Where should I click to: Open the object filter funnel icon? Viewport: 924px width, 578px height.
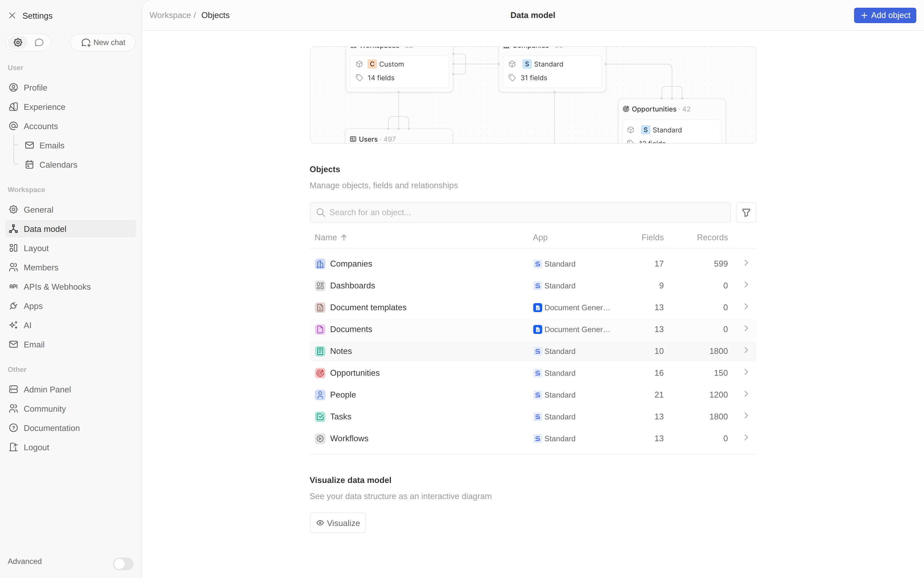point(746,213)
